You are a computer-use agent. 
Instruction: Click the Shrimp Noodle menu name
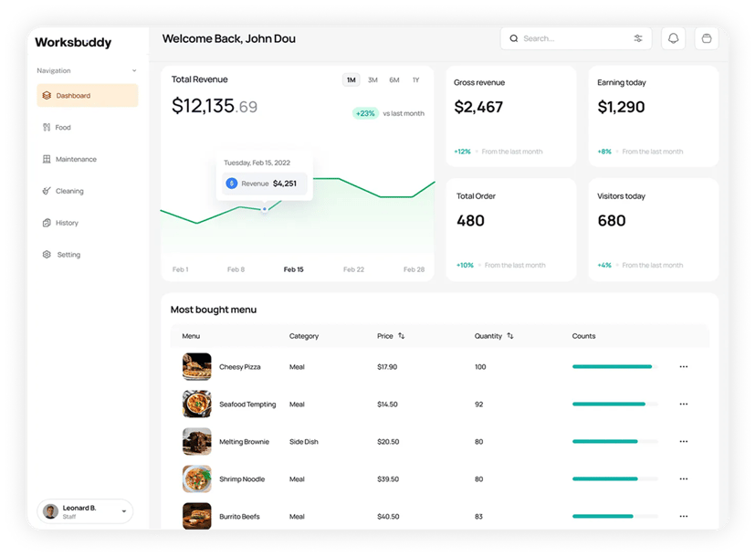(x=242, y=479)
